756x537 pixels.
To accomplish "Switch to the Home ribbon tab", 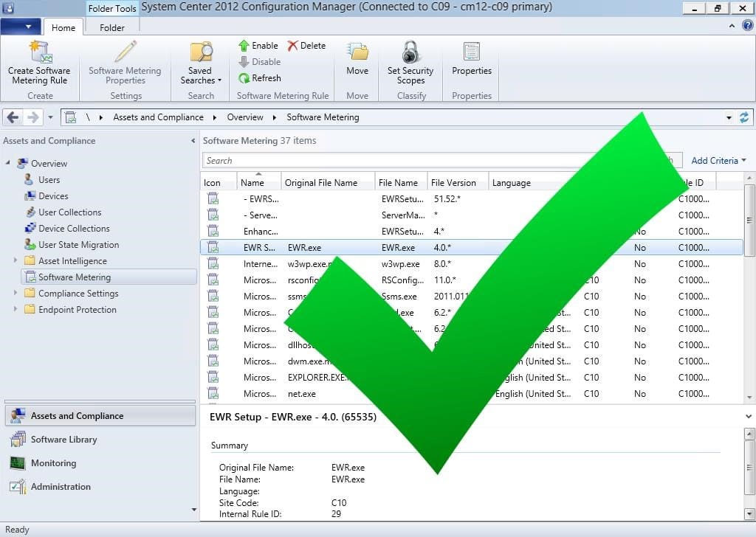I will (63, 27).
